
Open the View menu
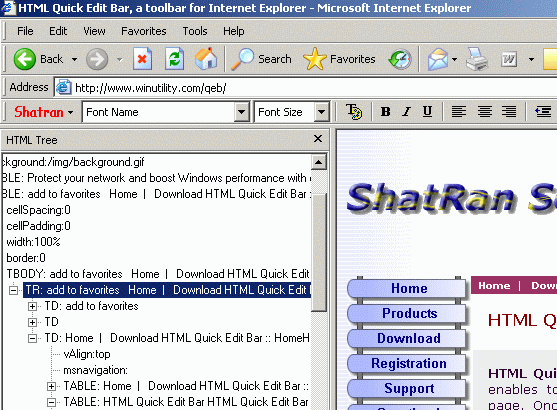[94, 31]
